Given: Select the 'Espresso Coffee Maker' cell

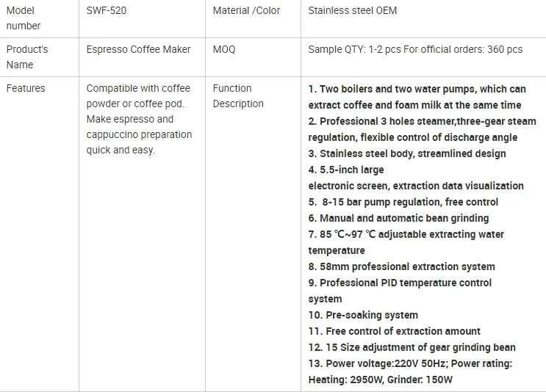Looking at the screenshot, I should (x=138, y=49).
